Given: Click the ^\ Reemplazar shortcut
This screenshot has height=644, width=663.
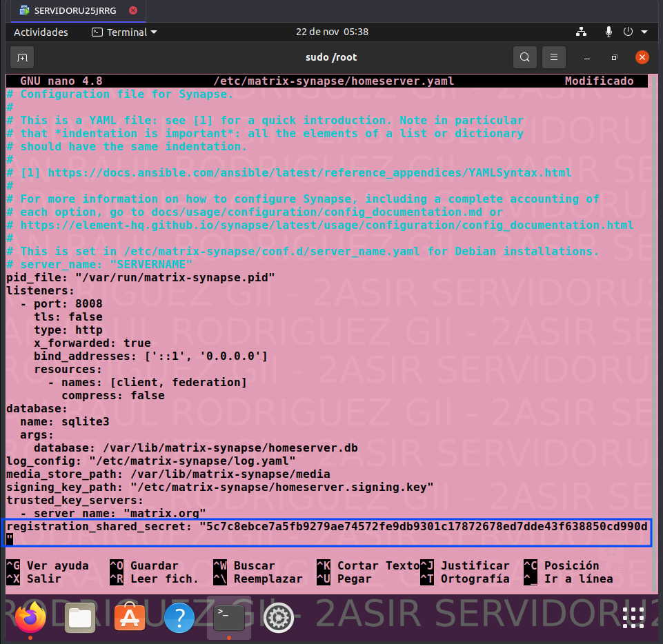Looking at the screenshot, I should [x=258, y=579].
